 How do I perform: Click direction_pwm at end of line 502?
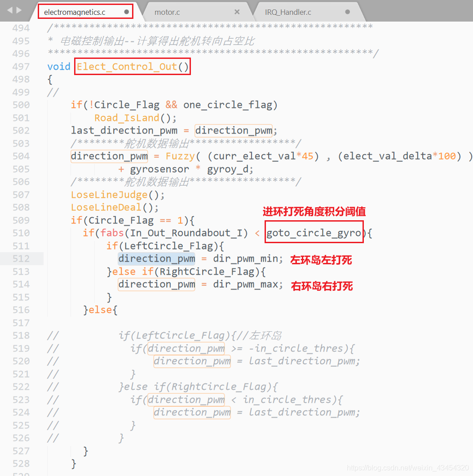(234, 130)
